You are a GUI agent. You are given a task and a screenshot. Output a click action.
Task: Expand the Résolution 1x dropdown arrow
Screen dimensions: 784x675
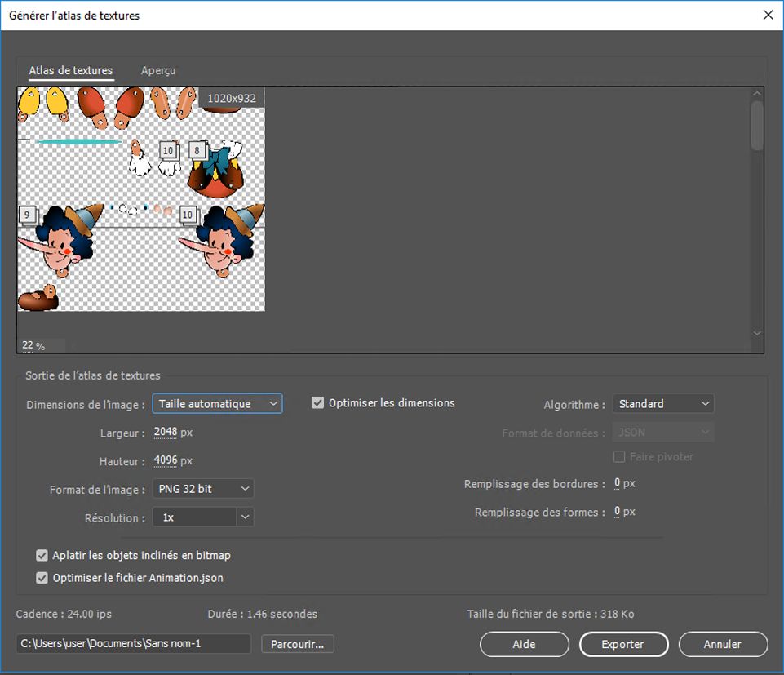click(x=245, y=517)
